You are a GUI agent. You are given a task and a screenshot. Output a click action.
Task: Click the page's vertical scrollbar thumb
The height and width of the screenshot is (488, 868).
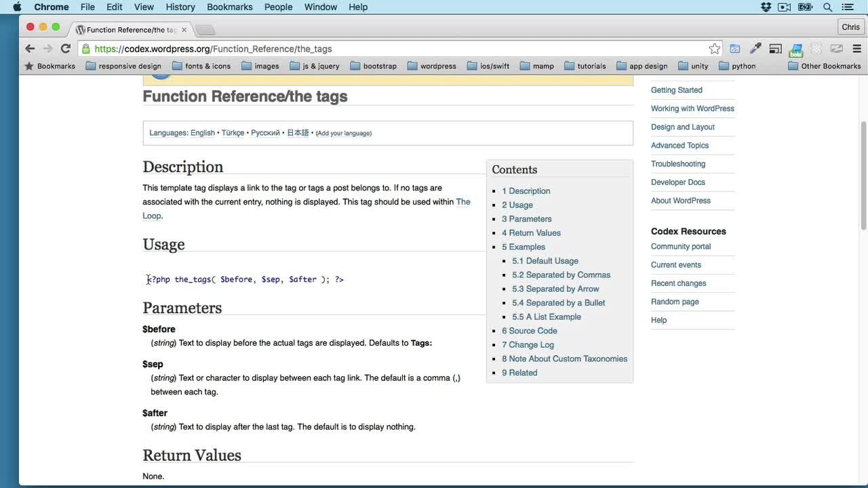click(x=863, y=176)
